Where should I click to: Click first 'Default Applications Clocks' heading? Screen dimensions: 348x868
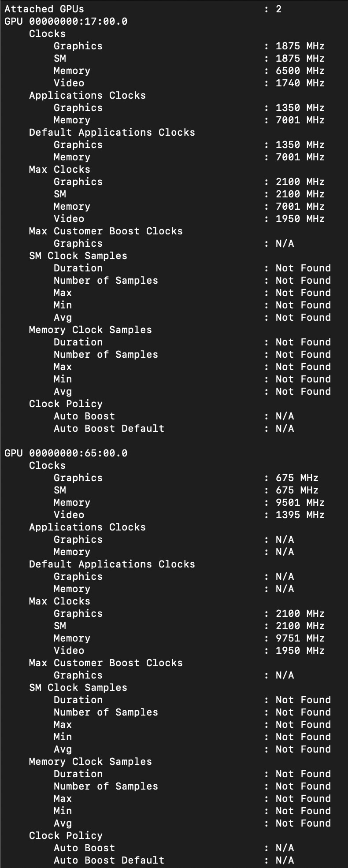coord(112,132)
